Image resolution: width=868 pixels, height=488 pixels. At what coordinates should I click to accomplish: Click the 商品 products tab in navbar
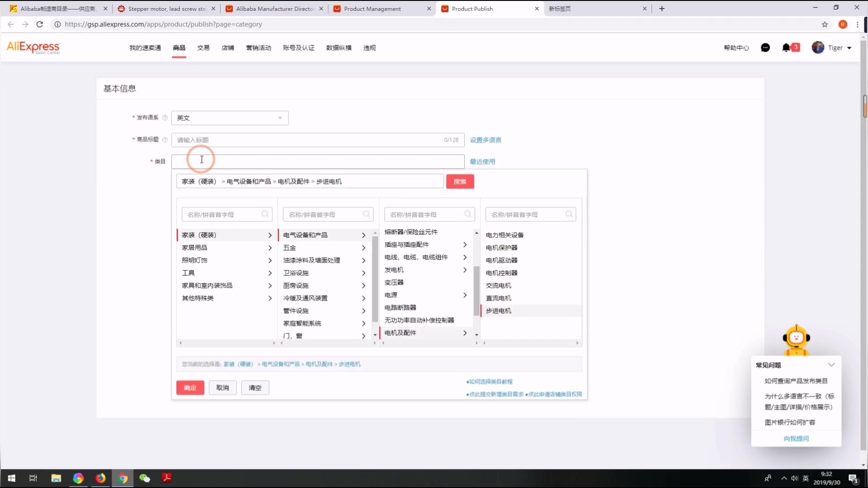[179, 47]
